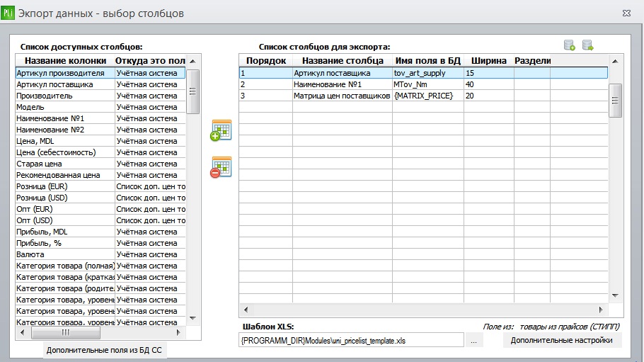
Task: Click the 'Ширина' column header
Action: coord(489,60)
